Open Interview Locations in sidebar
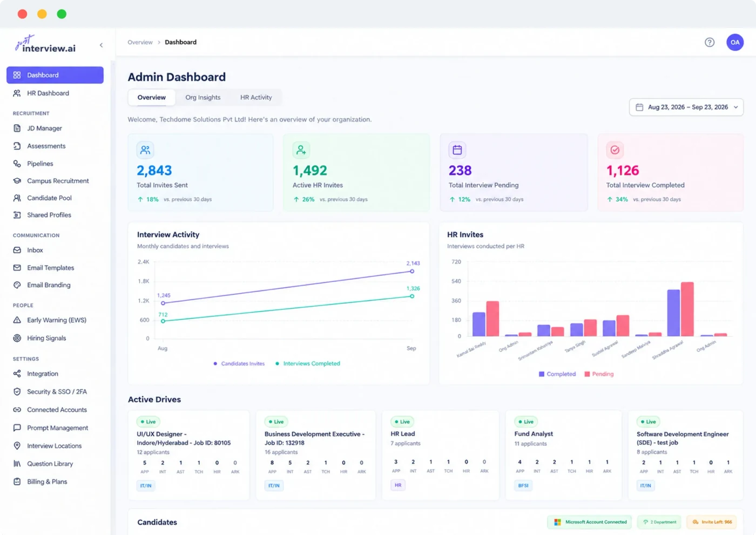 pos(55,446)
